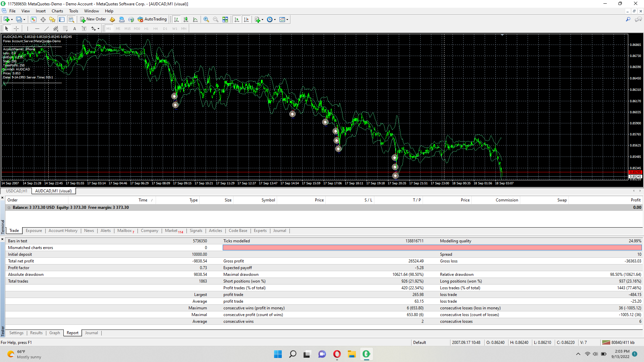Toggle chart auto scroll
This screenshot has height=362, width=644.
coord(237,19)
